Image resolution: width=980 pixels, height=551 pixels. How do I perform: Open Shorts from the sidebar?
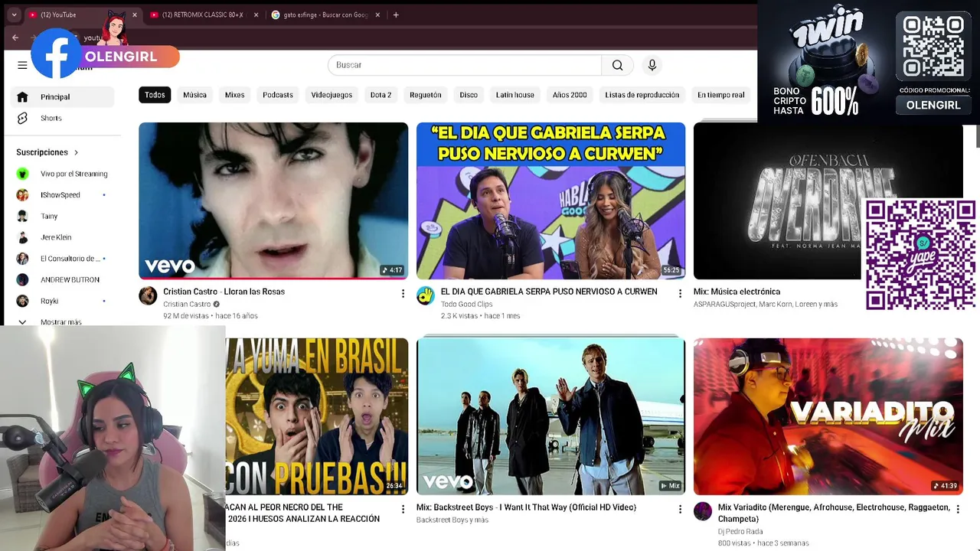tap(63, 118)
